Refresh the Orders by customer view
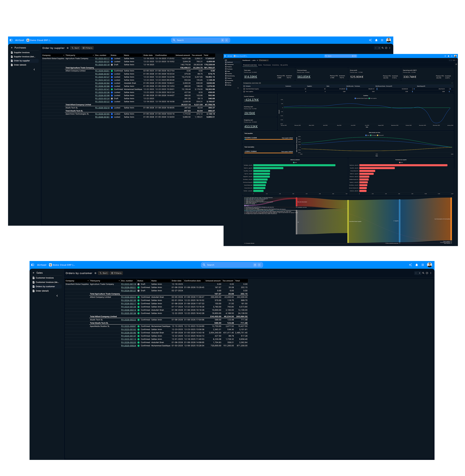Image resolution: width=465 pixels, height=476 pixels. pos(427,273)
